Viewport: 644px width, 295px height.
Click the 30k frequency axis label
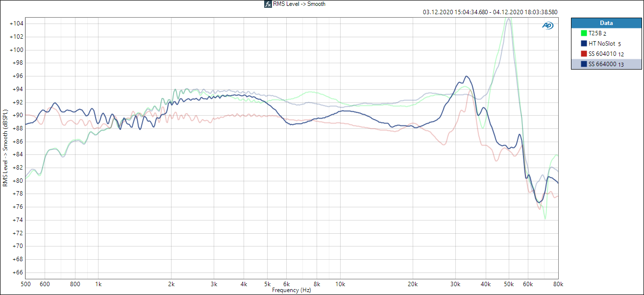click(455, 284)
